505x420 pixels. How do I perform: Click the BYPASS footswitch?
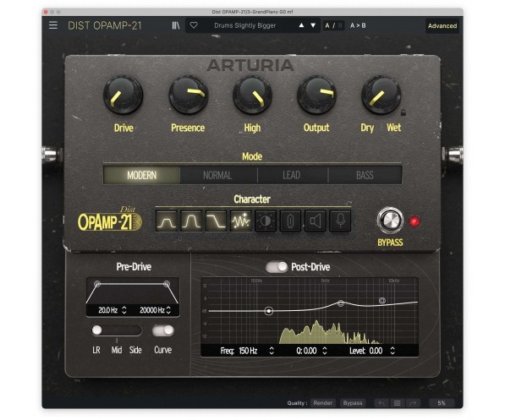(390, 221)
